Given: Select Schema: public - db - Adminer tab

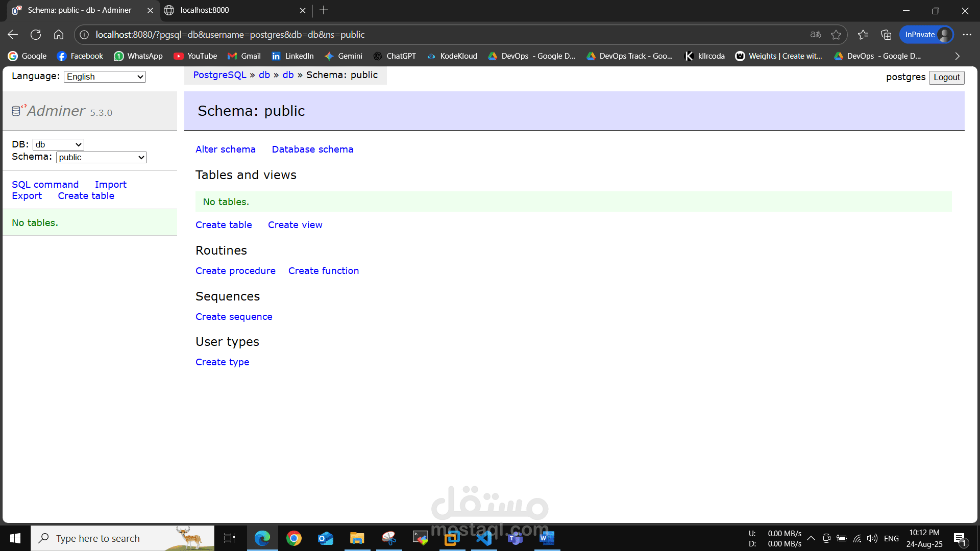Looking at the screenshot, I should pos(82,10).
